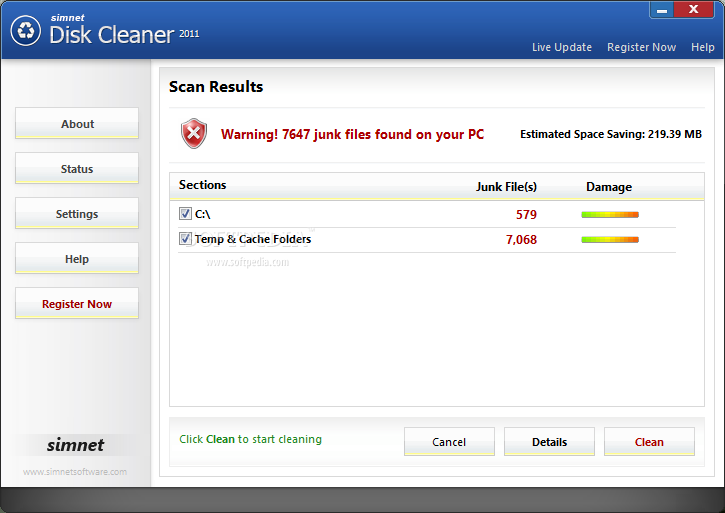The image size is (725, 513).
Task: Click the red Register Now sidebar button
Action: [77, 303]
